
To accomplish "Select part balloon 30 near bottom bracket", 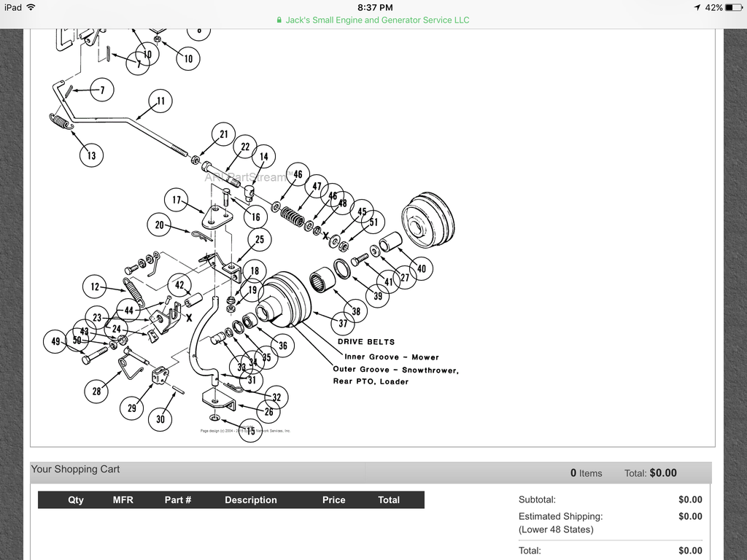I will [x=160, y=419].
